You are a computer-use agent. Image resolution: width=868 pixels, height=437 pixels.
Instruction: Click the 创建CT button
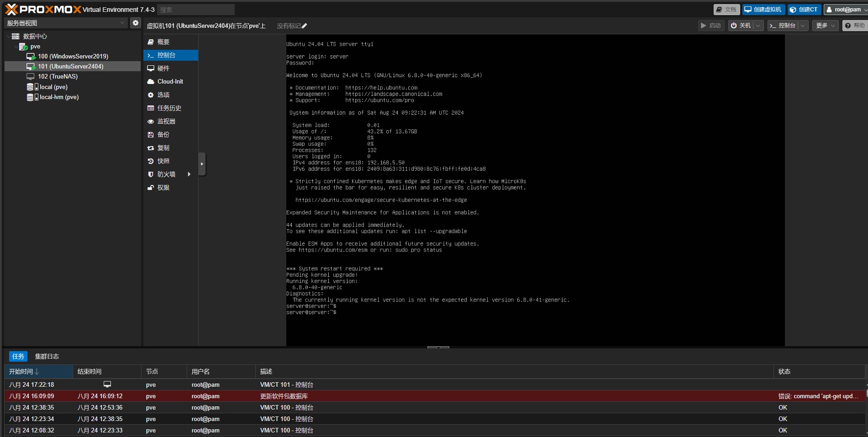point(804,10)
